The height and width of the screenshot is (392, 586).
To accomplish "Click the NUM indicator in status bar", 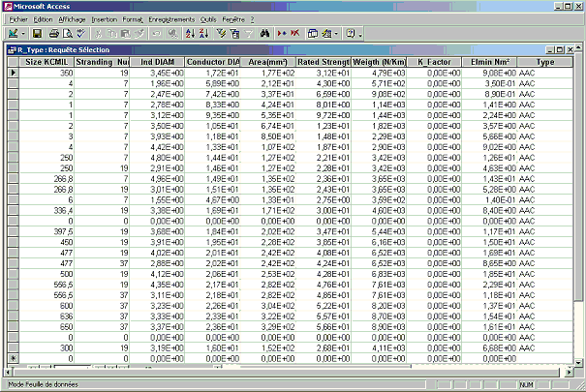I will click(x=526, y=384).
